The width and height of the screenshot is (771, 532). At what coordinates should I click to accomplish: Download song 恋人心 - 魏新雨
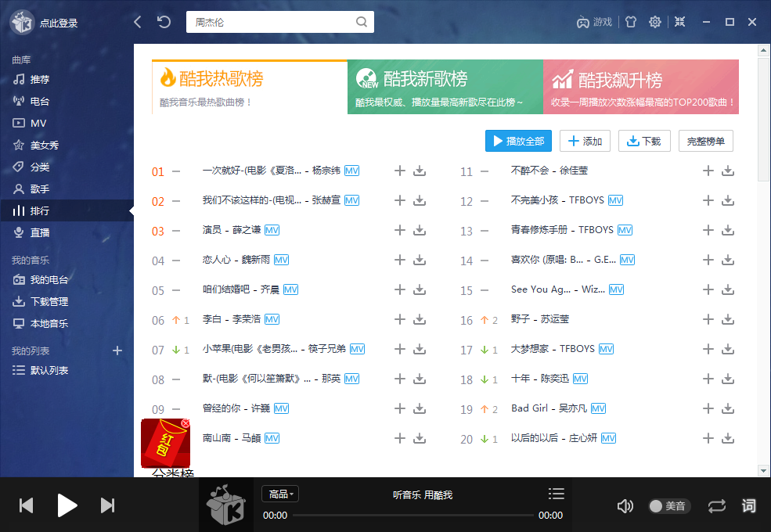[420, 260]
